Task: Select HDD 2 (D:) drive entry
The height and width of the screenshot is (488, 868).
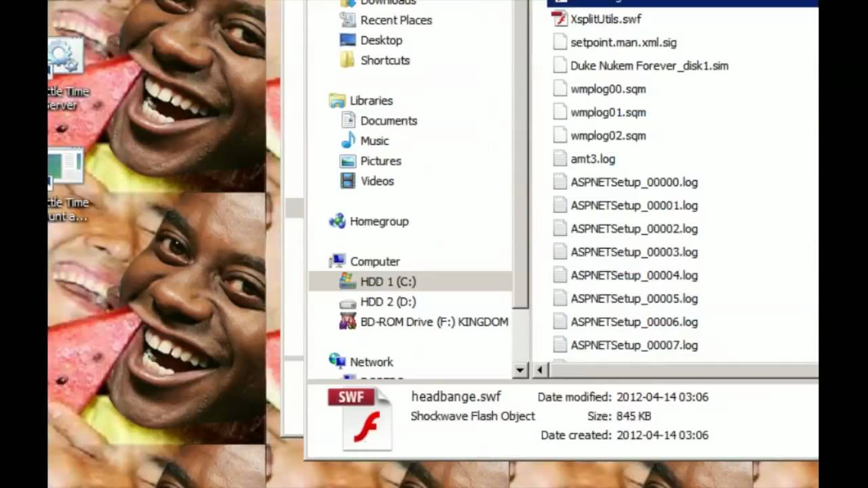Action: [x=388, y=302]
